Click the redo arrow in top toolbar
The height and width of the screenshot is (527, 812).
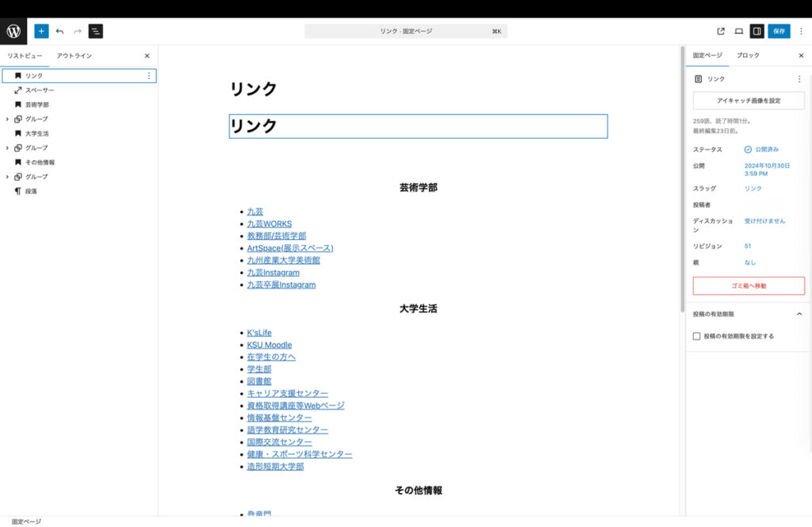[77, 31]
